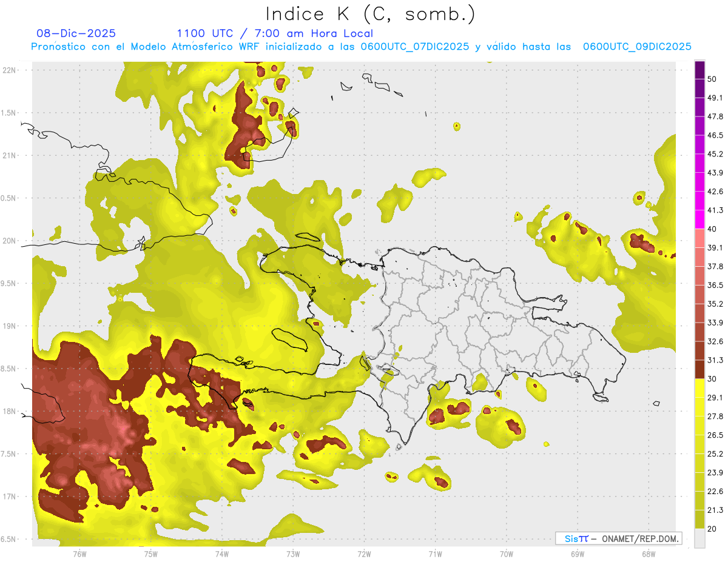Click the '19N' latitude label

(x=9, y=326)
